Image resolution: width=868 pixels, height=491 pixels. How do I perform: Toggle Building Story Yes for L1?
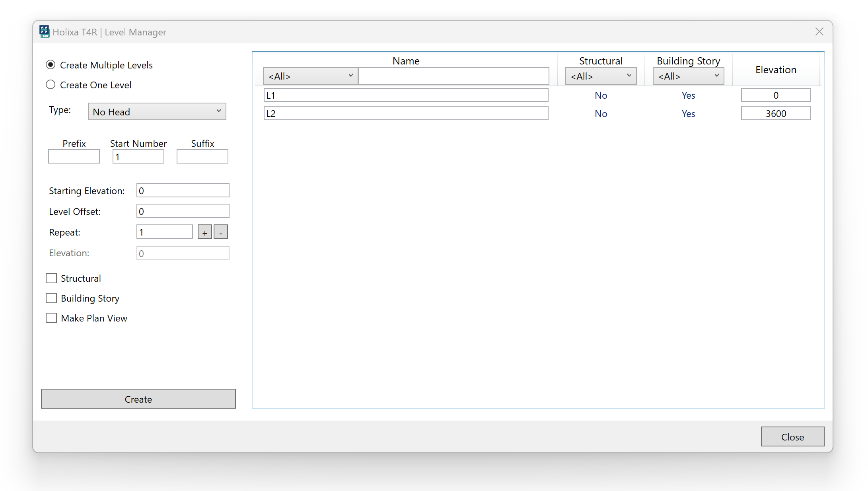tap(688, 95)
